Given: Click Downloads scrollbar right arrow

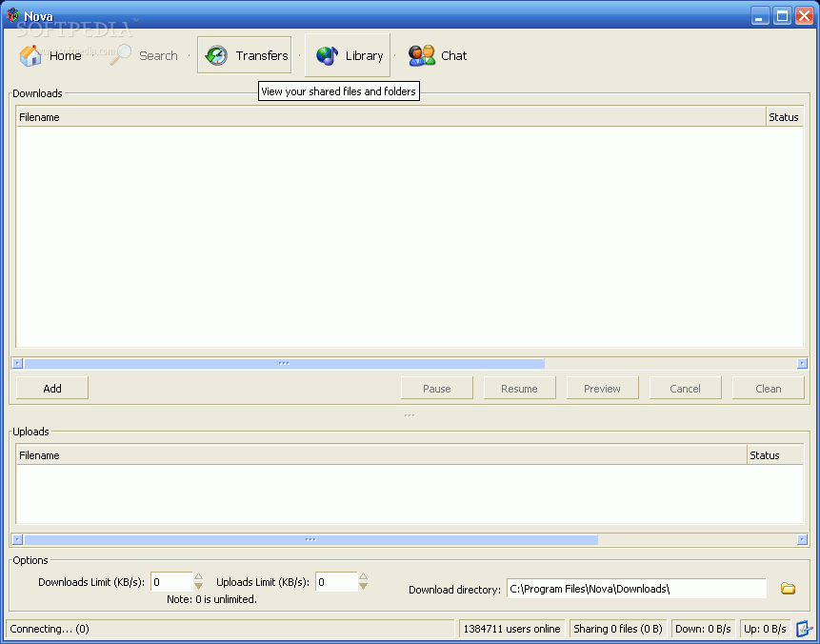Looking at the screenshot, I should tap(802, 363).
